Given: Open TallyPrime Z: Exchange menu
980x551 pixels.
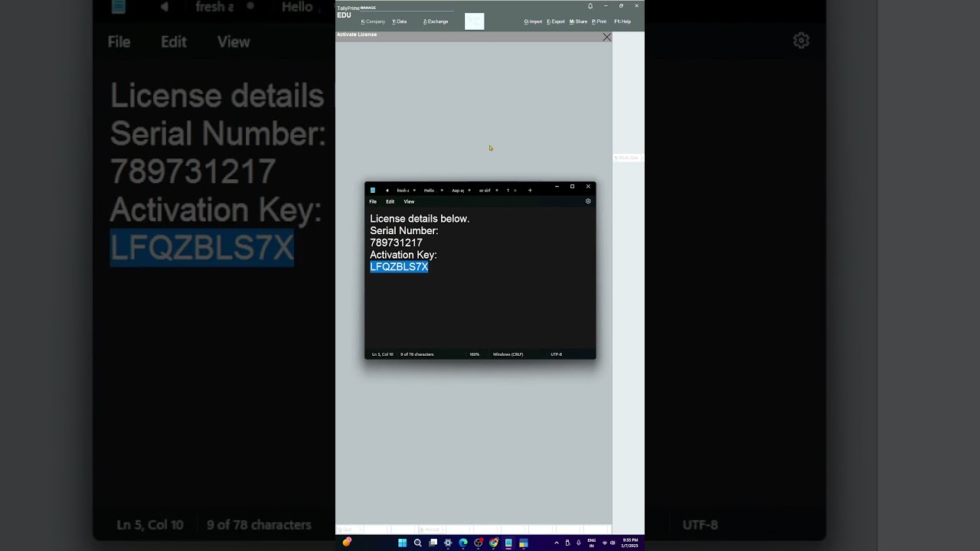Looking at the screenshot, I should [436, 21].
